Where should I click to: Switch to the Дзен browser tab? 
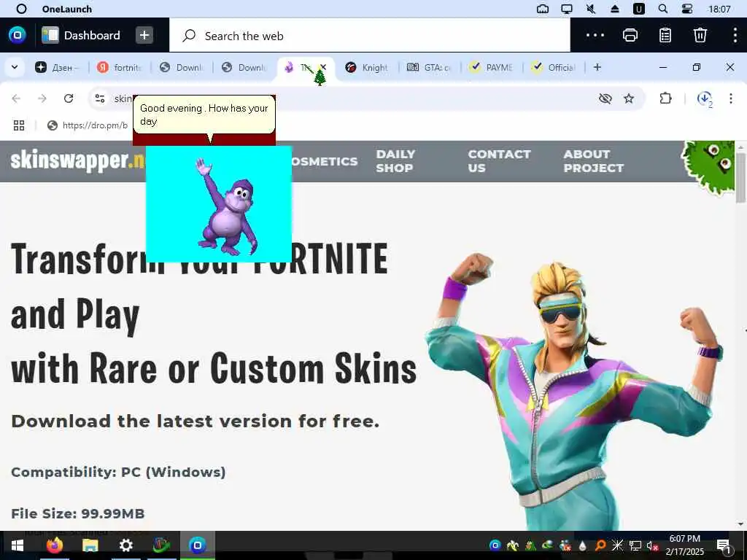coord(58,68)
